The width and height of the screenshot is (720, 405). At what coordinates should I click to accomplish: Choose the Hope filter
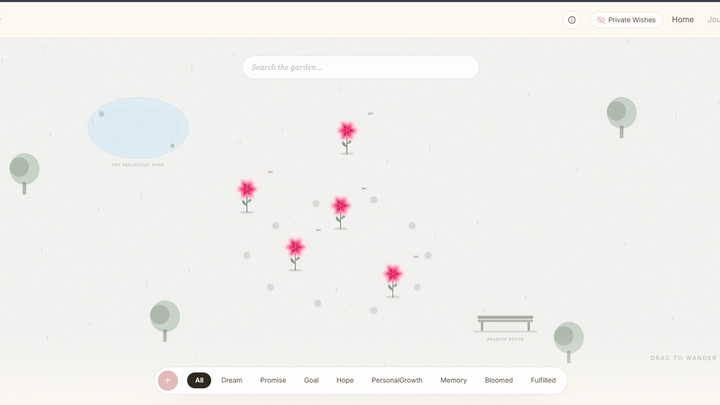pos(345,380)
